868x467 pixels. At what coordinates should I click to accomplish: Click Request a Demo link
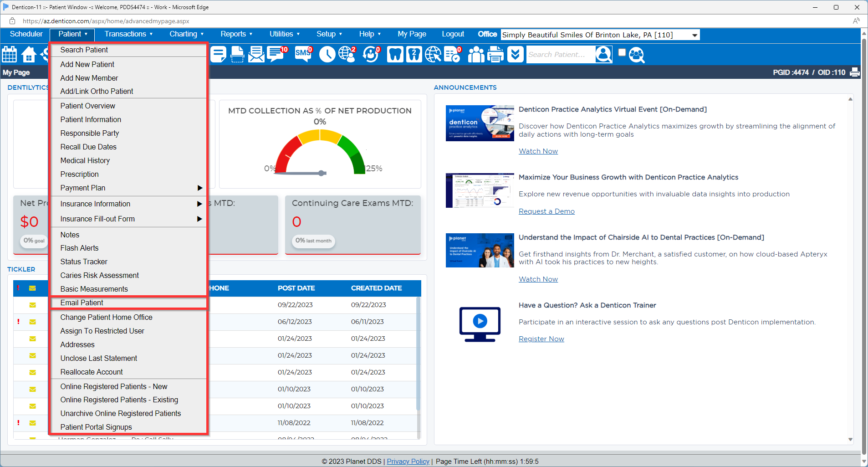point(546,211)
